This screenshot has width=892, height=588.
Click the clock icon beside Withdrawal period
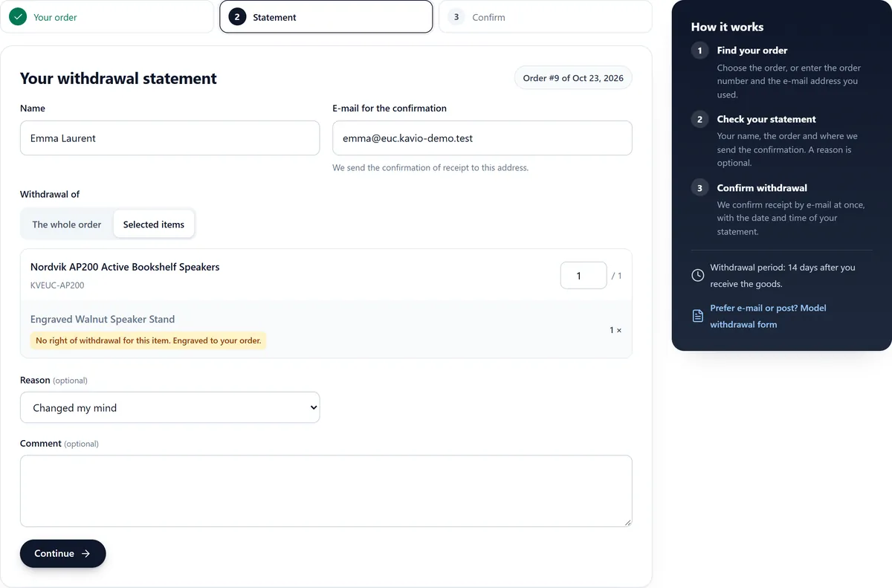pos(698,275)
